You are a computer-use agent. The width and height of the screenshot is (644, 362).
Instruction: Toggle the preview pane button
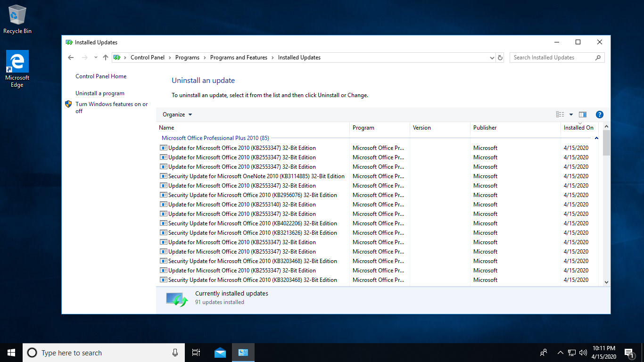coord(583,115)
